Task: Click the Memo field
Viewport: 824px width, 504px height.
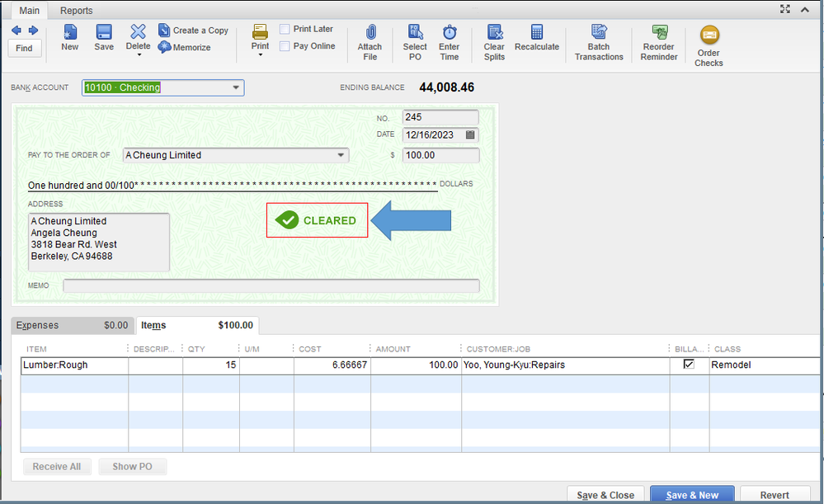Action: (x=271, y=285)
